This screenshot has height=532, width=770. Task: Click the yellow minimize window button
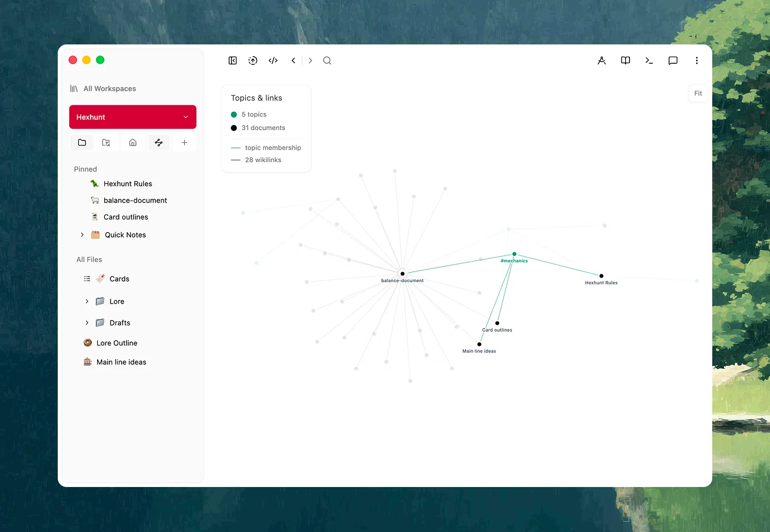[x=87, y=60]
